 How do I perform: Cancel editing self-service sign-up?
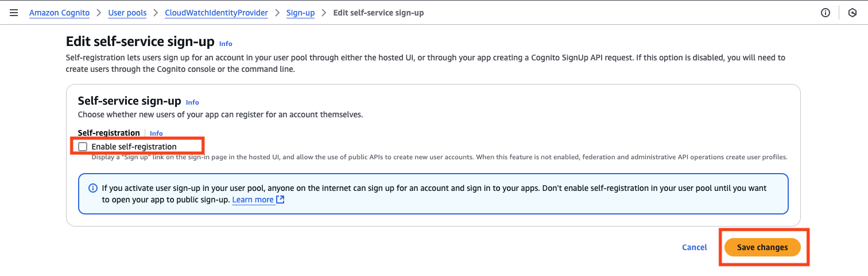pyautogui.click(x=694, y=247)
